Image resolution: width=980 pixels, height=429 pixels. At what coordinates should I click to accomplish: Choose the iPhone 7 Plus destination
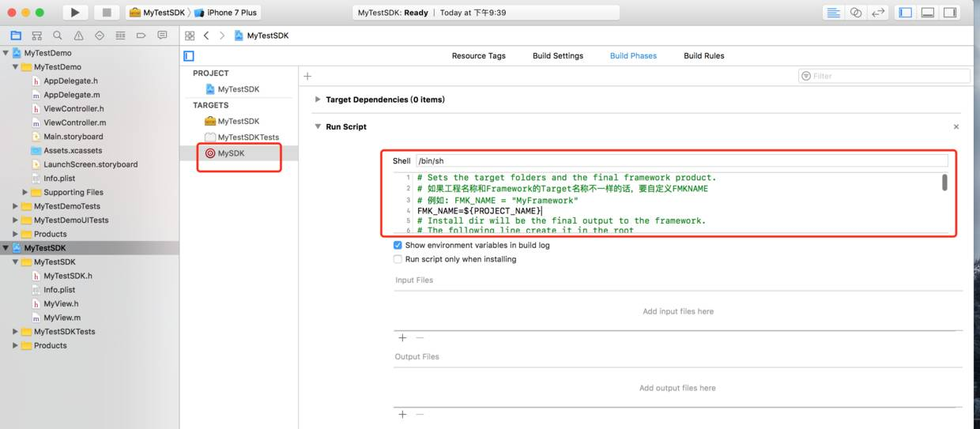click(226, 13)
